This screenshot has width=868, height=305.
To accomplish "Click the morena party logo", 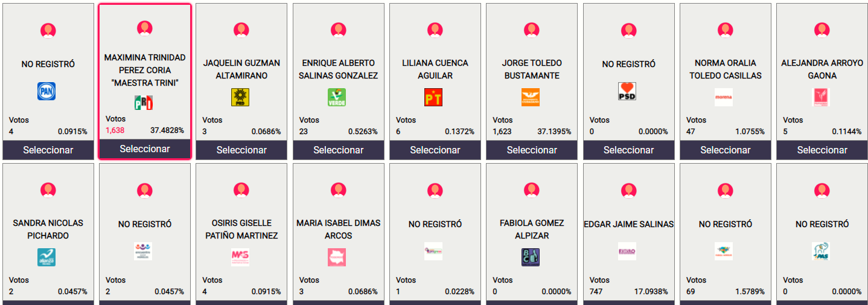I will point(724,97).
